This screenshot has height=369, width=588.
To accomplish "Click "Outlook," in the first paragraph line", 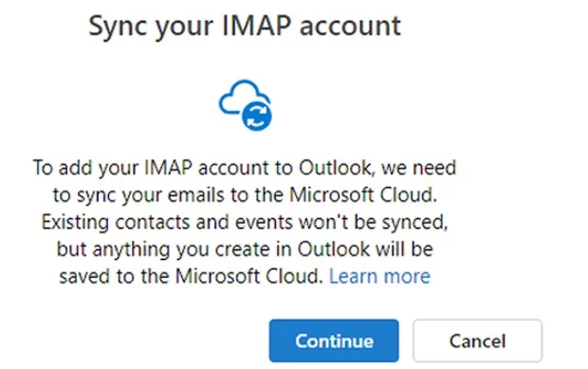I will click(x=337, y=168).
